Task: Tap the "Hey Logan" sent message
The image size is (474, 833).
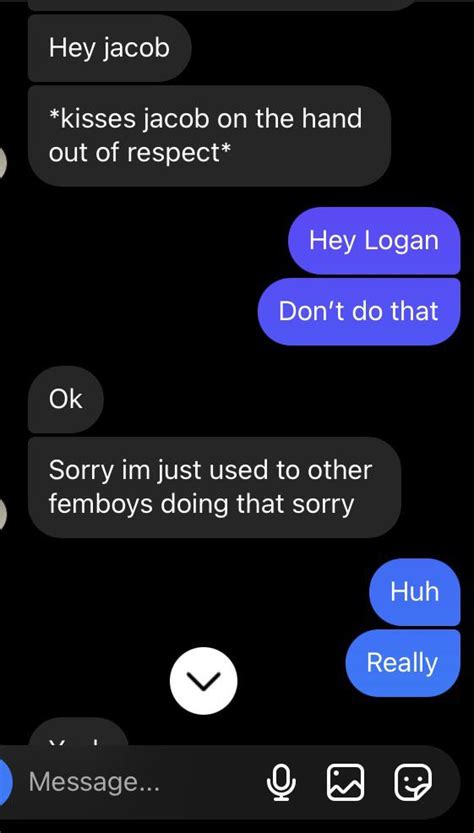Action: tap(374, 241)
